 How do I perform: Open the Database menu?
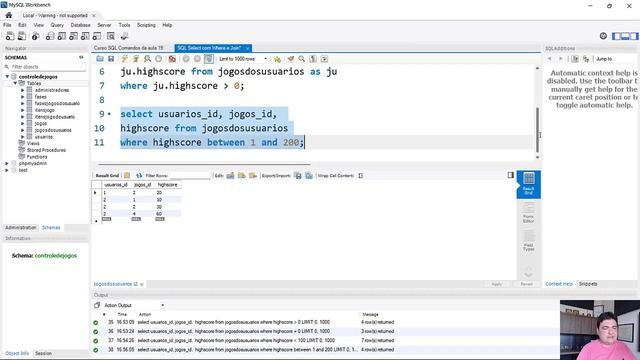pos(80,25)
